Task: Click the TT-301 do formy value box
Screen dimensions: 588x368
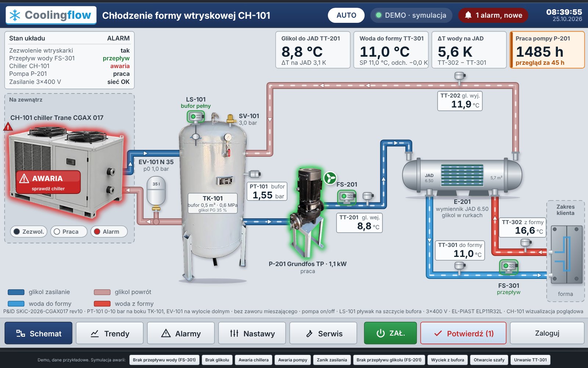Action: pyautogui.click(x=460, y=250)
